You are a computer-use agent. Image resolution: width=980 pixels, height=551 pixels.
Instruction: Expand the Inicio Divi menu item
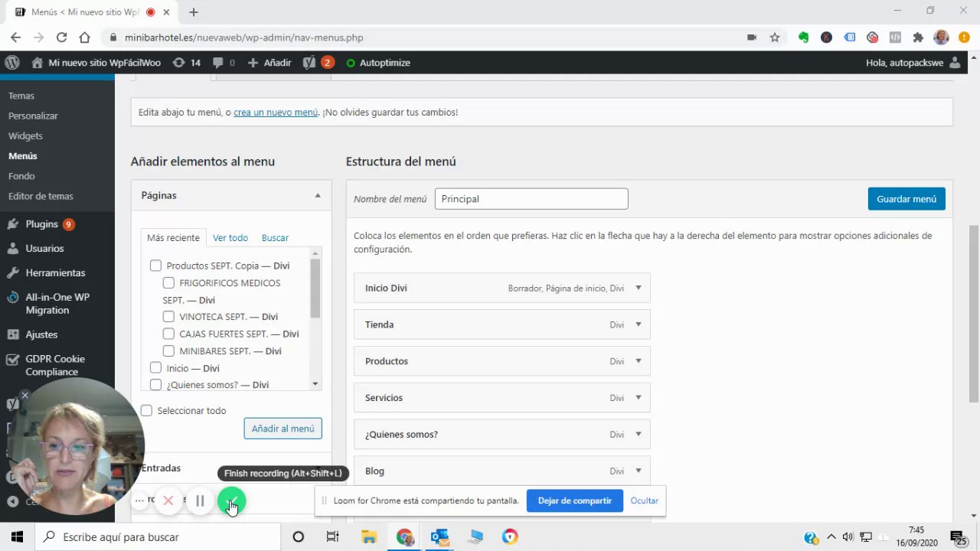(x=639, y=289)
